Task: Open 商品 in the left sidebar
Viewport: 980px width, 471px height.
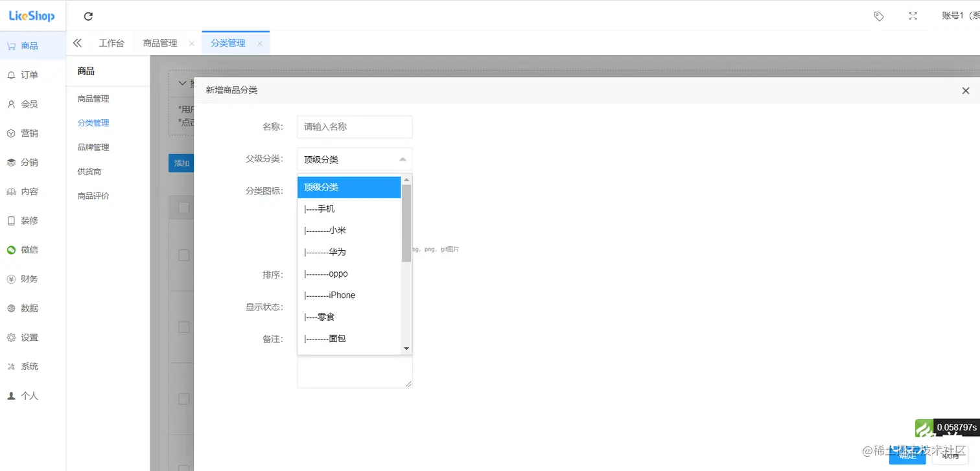Action: point(33,45)
